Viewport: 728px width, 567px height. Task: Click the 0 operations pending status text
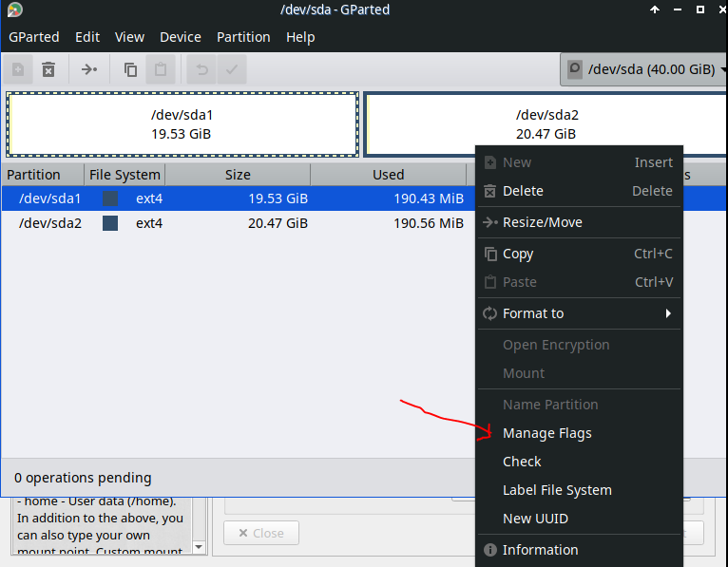(83, 478)
